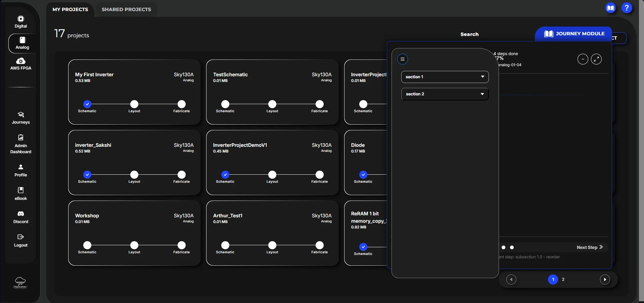Screen dimensions: 644x303
Task: Toggle Fabricate step of Workshop project
Action: point(182,245)
